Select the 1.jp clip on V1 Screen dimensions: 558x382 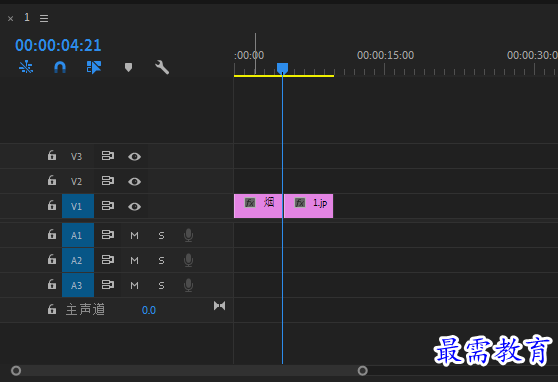309,206
